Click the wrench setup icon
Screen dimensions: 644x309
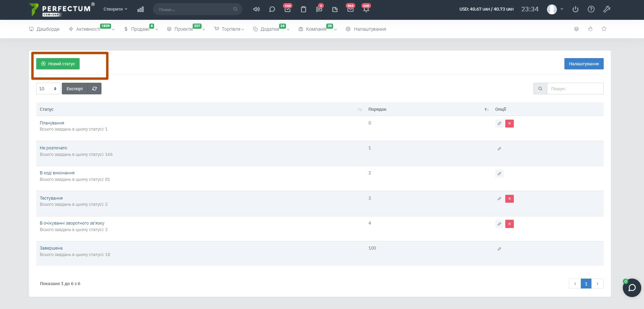coord(607,9)
